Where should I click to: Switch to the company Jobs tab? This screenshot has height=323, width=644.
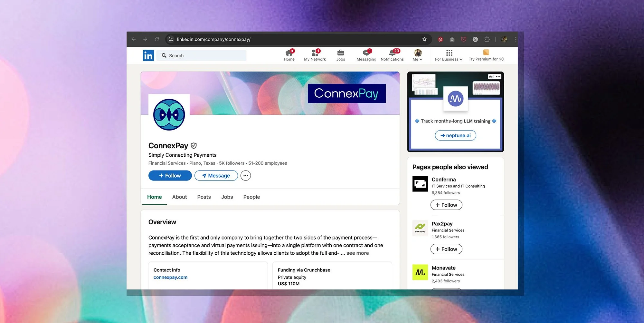pos(227,197)
